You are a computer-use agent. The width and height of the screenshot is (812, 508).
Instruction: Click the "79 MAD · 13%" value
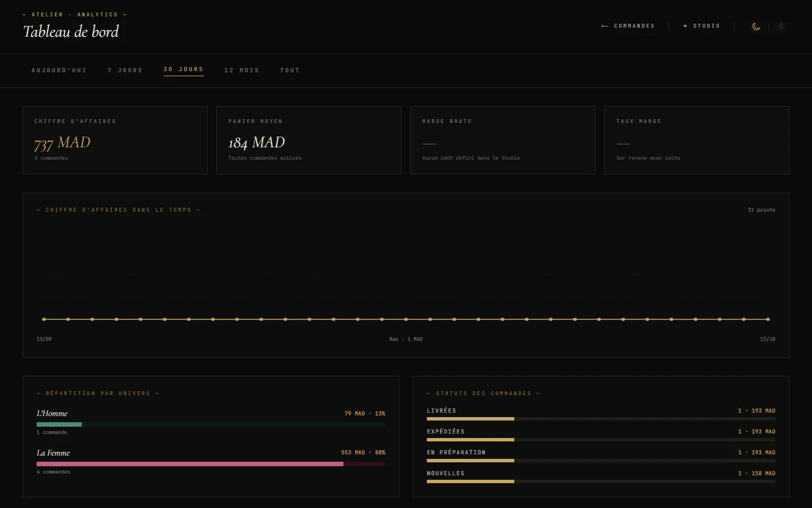click(x=365, y=414)
